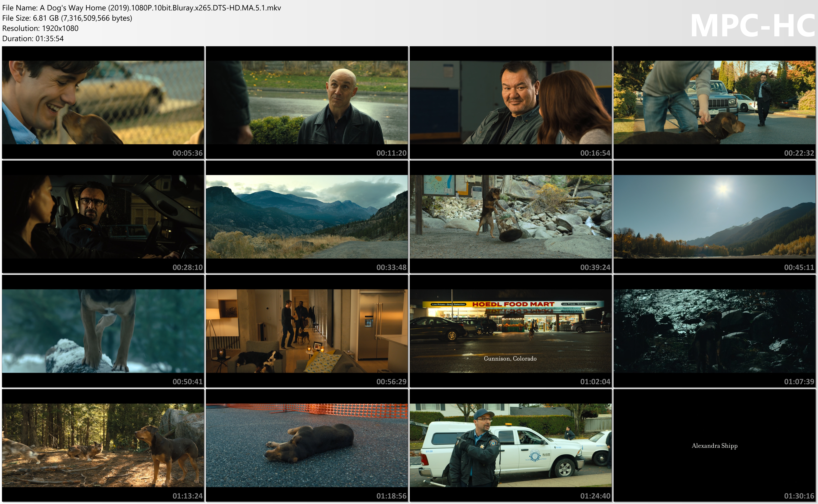Select the apartment interior thumbnail at 00:56:29
Screen dimensions: 818x504
pyautogui.click(x=307, y=331)
